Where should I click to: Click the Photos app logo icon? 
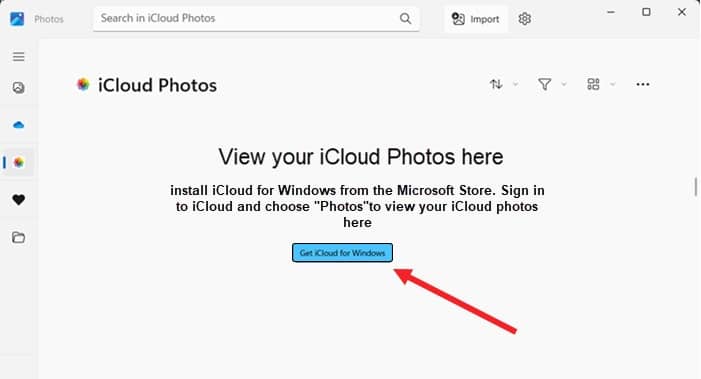(17, 19)
